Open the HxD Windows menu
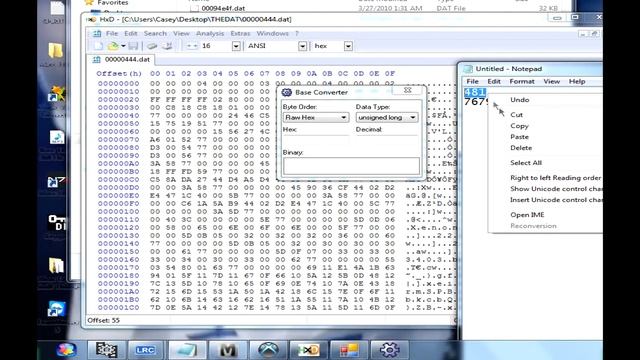640x360 pixels. coord(272,33)
